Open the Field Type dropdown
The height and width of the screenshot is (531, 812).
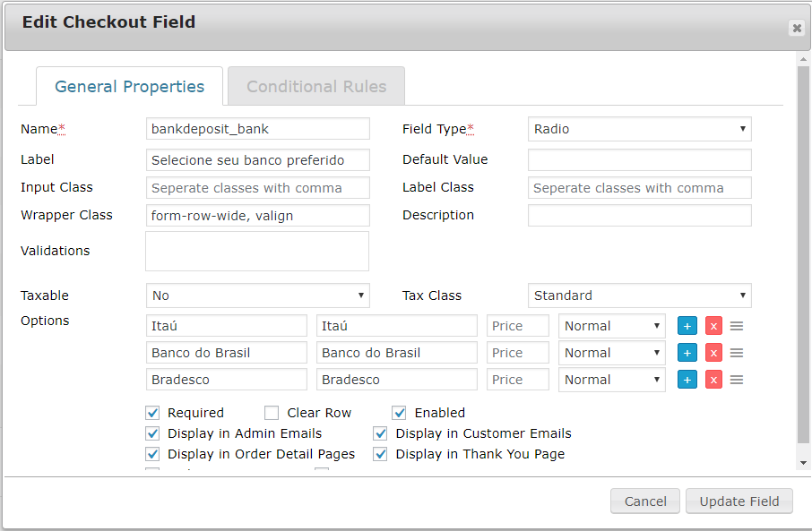(x=639, y=129)
